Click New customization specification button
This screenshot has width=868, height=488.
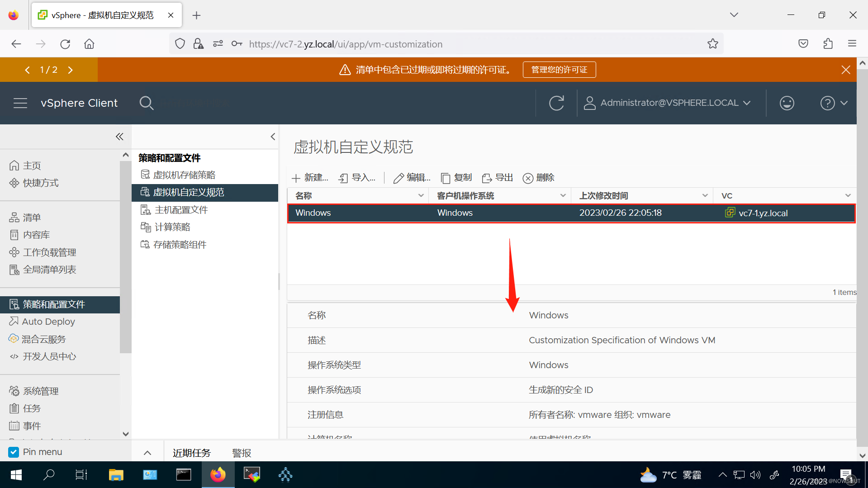pos(310,178)
